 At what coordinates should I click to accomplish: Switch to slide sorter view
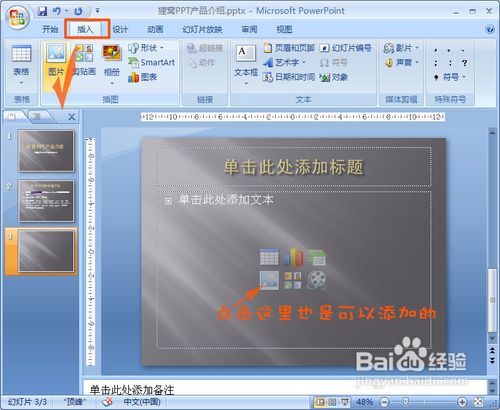pos(332,402)
